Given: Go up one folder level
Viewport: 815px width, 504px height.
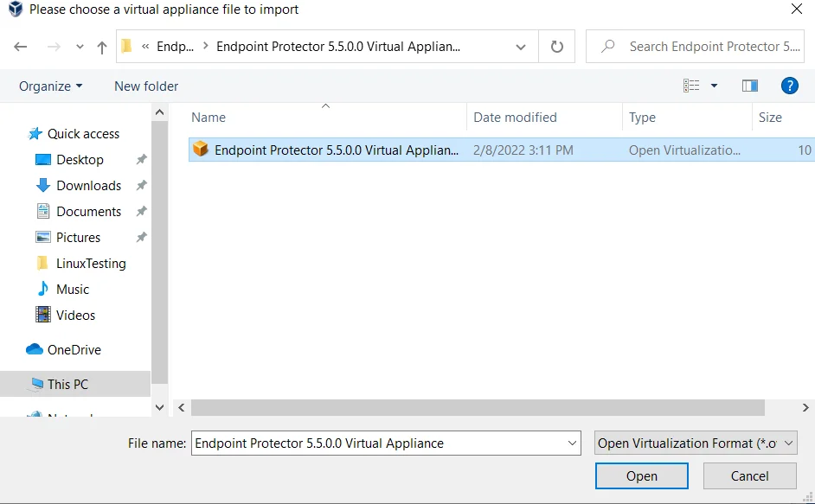Looking at the screenshot, I should pos(102,48).
